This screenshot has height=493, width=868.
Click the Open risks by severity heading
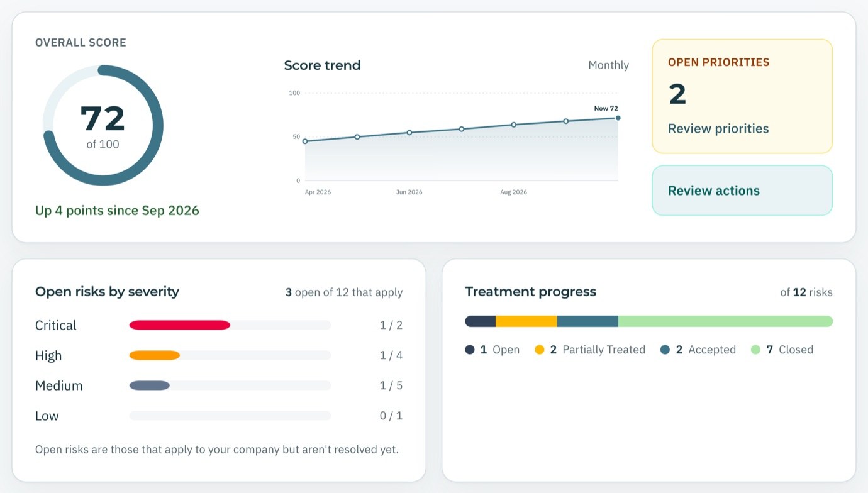point(107,292)
